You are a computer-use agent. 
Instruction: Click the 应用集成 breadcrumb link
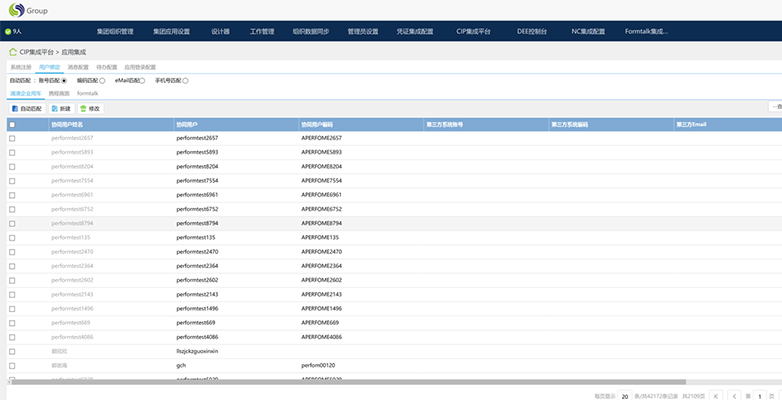(x=74, y=51)
